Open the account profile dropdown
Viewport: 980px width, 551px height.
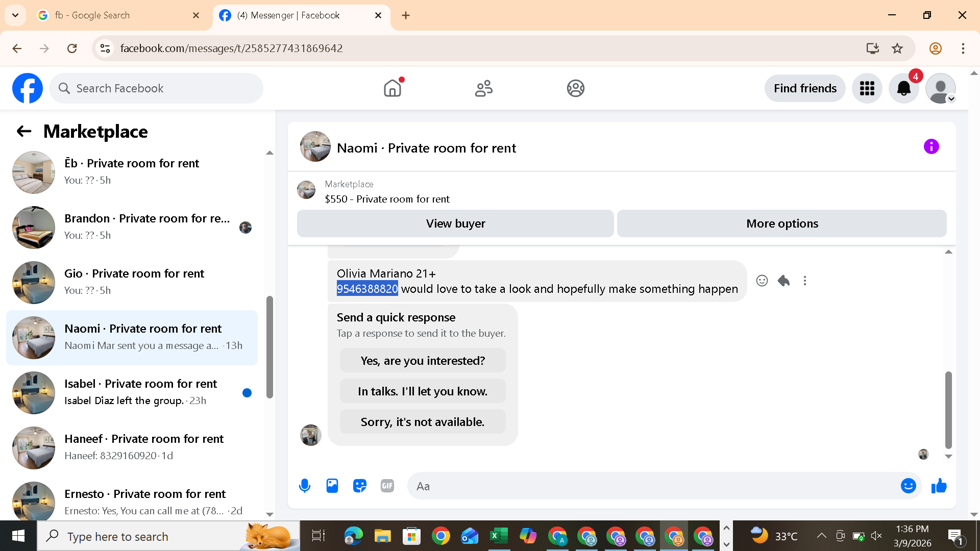point(940,88)
